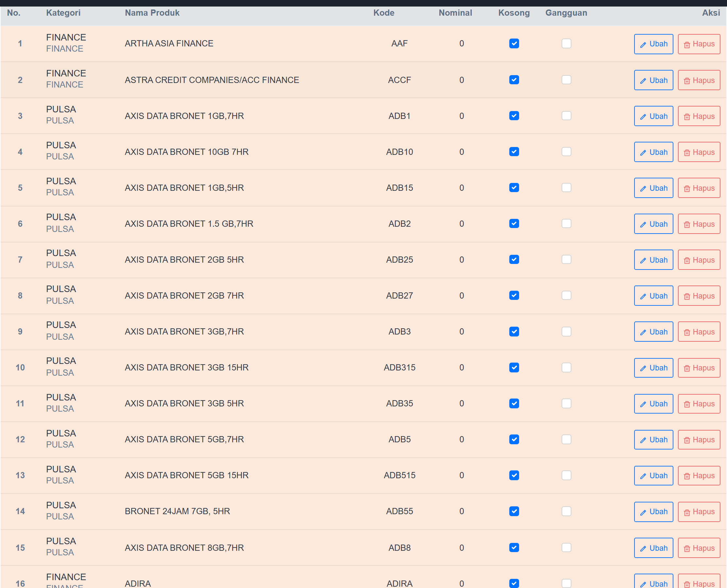Click Ubah button for ADB315 row
The image size is (727, 588).
click(653, 367)
